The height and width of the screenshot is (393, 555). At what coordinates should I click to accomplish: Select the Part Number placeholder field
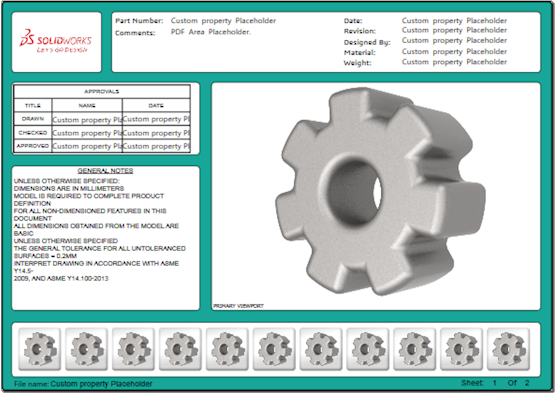coord(223,21)
